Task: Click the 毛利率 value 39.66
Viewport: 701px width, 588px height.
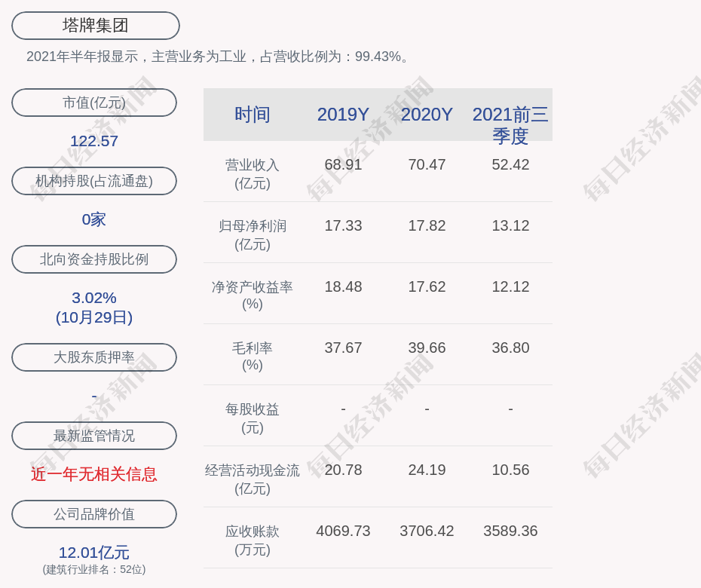Action: pyautogui.click(x=427, y=348)
